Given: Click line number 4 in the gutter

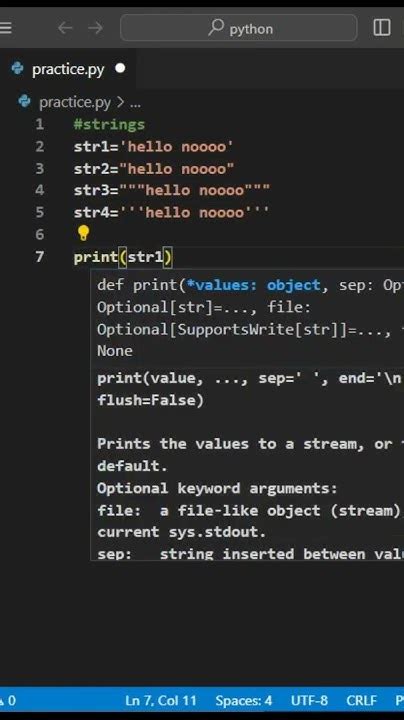Looking at the screenshot, I should [x=40, y=190].
